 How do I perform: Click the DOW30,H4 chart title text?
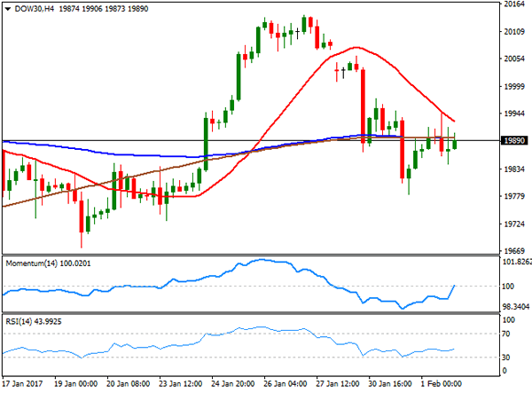(35, 9)
